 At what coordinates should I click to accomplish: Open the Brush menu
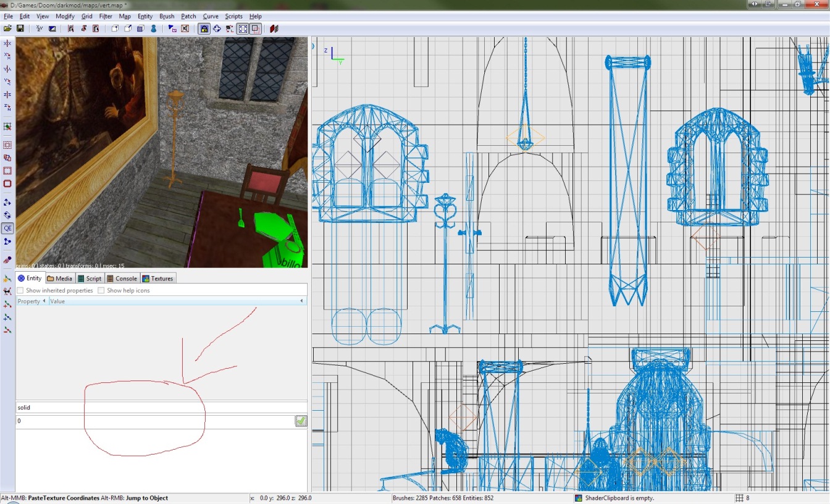(x=166, y=16)
